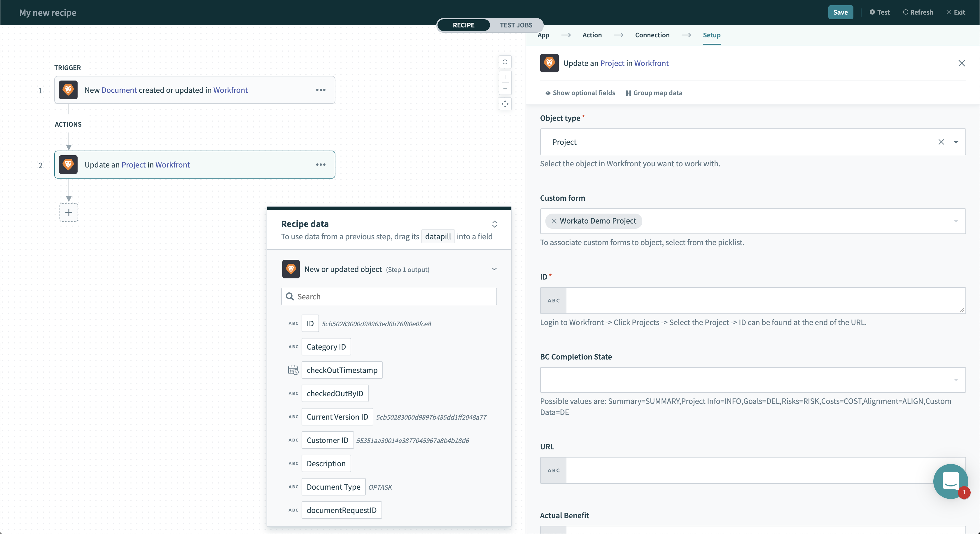This screenshot has width=980, height=534.
Task: Clear the Project object type selection
Action: 941,142
